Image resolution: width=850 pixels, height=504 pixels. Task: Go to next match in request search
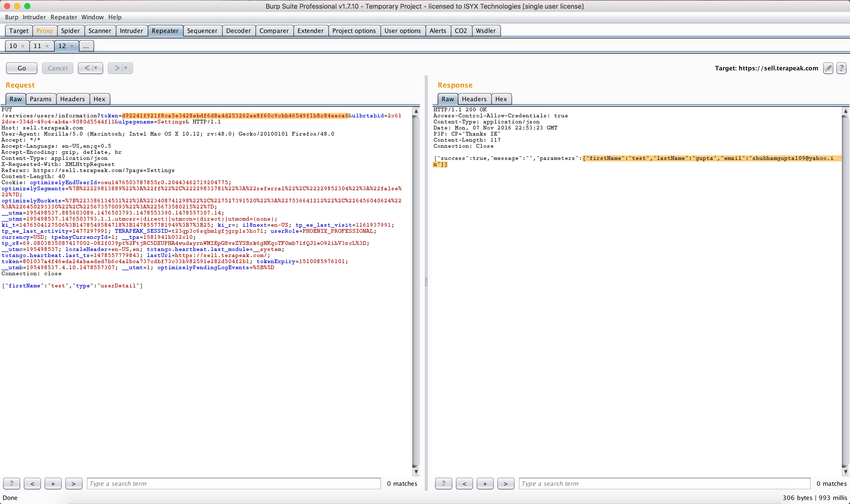click(74, 483)
